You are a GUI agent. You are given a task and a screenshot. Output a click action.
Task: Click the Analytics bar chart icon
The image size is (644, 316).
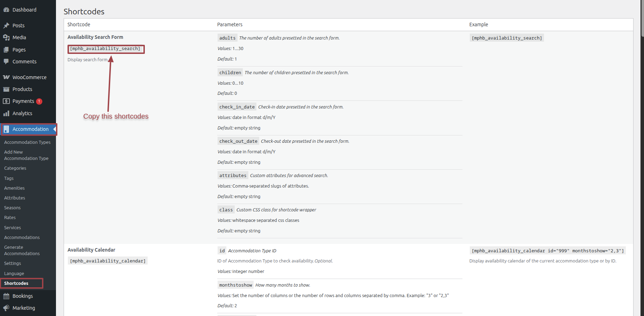coord(6,113)
